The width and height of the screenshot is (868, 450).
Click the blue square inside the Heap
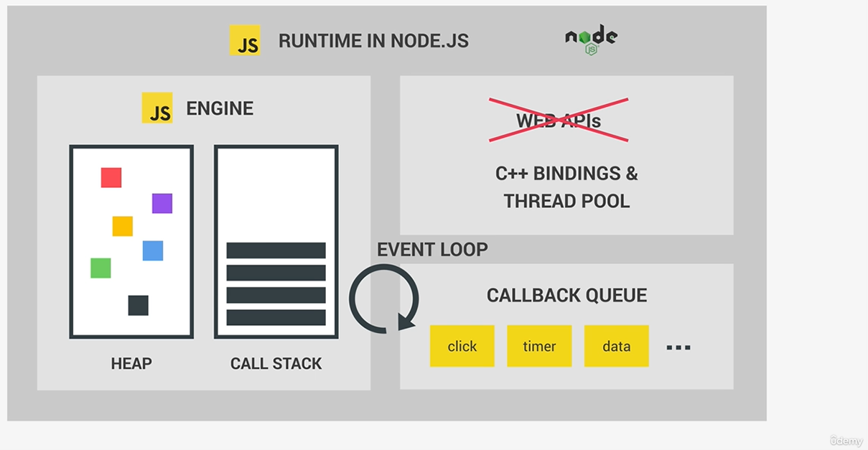pos(151,250)
